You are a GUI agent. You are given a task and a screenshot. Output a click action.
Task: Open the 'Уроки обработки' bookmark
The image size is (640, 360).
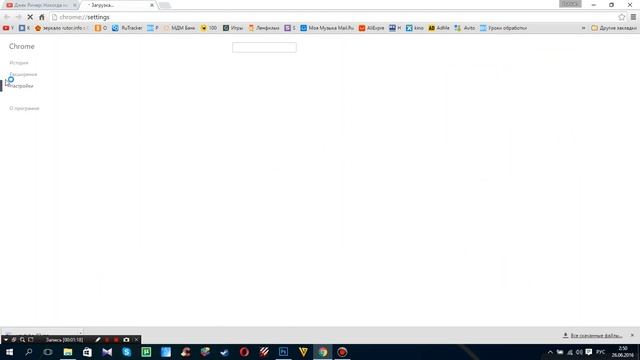click(503, 28)
